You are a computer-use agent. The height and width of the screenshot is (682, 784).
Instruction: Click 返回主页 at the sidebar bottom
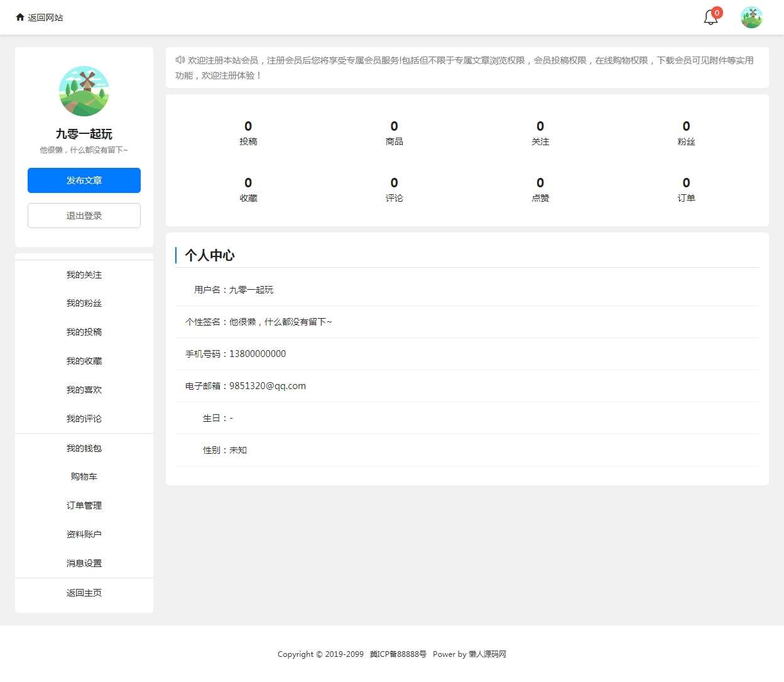click(84, 592)
